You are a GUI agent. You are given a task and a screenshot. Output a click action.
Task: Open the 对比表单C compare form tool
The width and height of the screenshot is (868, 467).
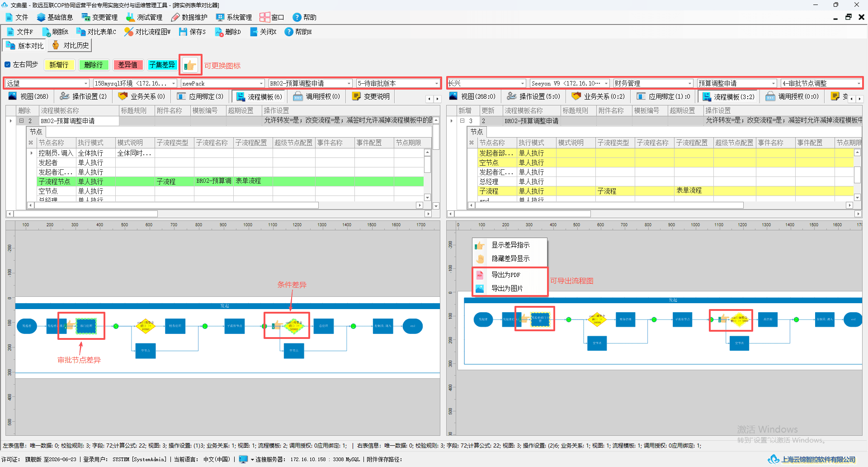(81, 32)
